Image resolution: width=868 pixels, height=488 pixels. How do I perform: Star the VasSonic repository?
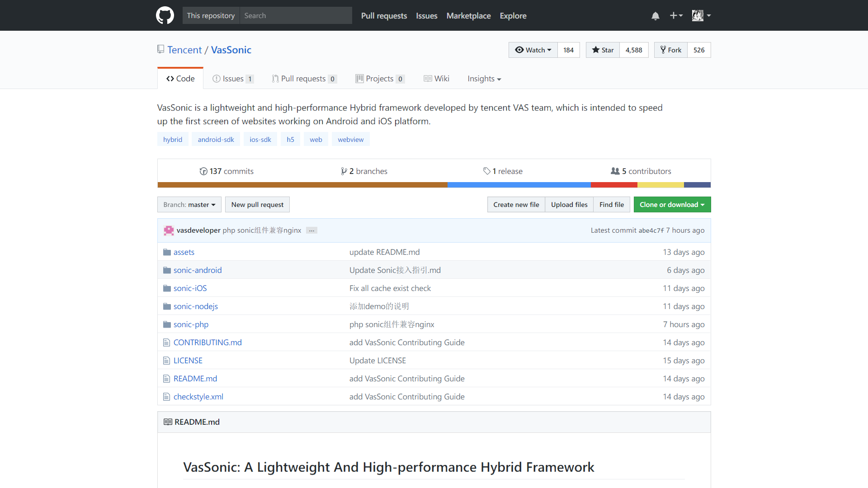click(602, 50)
